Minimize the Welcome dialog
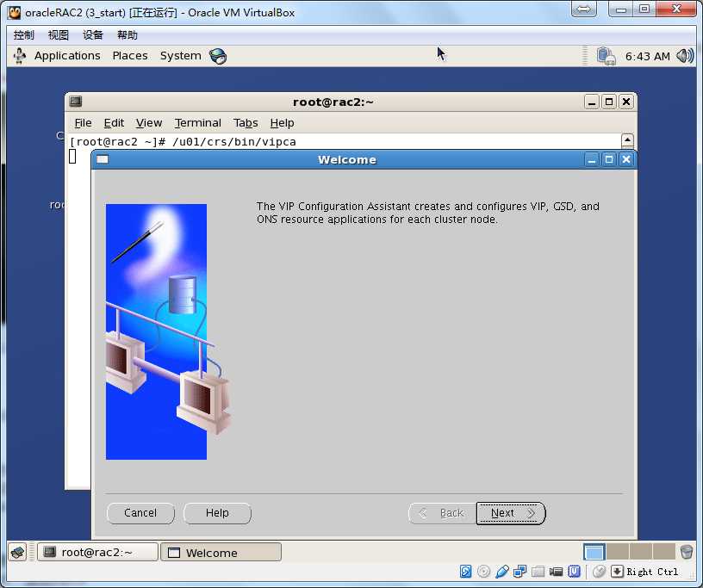The image size is (703, 588). [x=592, y=159]
